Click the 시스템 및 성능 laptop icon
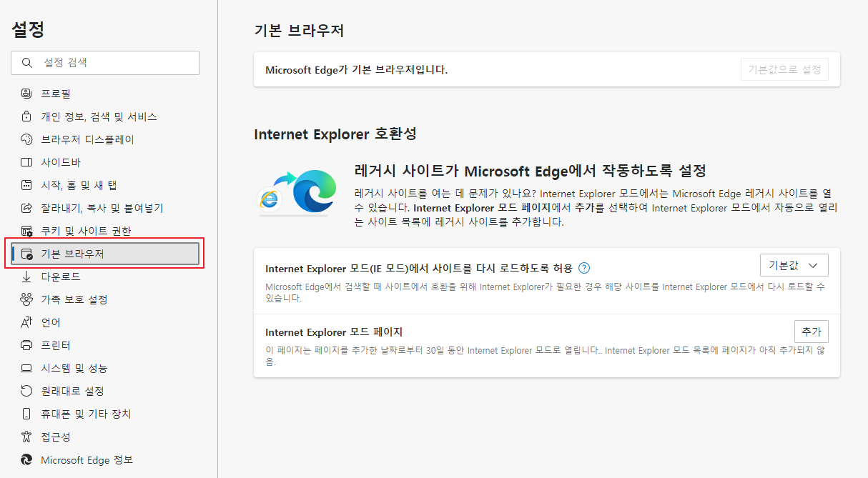 (27, 368)
